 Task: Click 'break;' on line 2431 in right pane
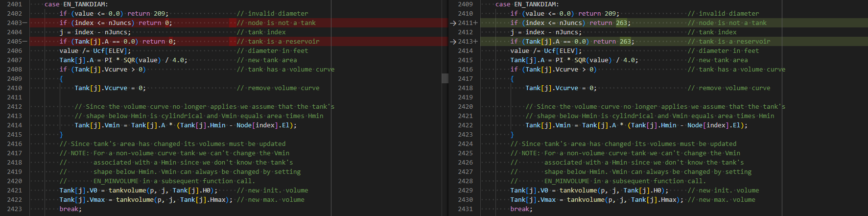[x=521, y=209]
